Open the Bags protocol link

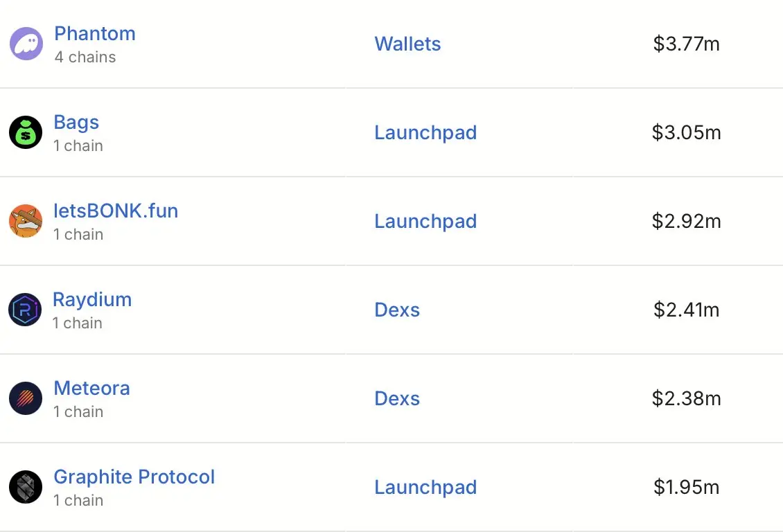coord(76,123)
